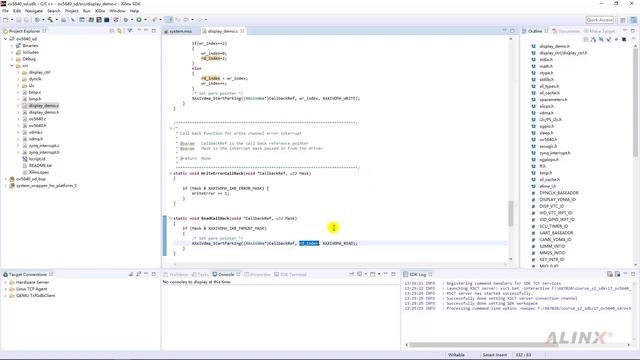Open the Console display selected dropdown arrow
The width and height of the screenshot is (640, 360).
366,274
